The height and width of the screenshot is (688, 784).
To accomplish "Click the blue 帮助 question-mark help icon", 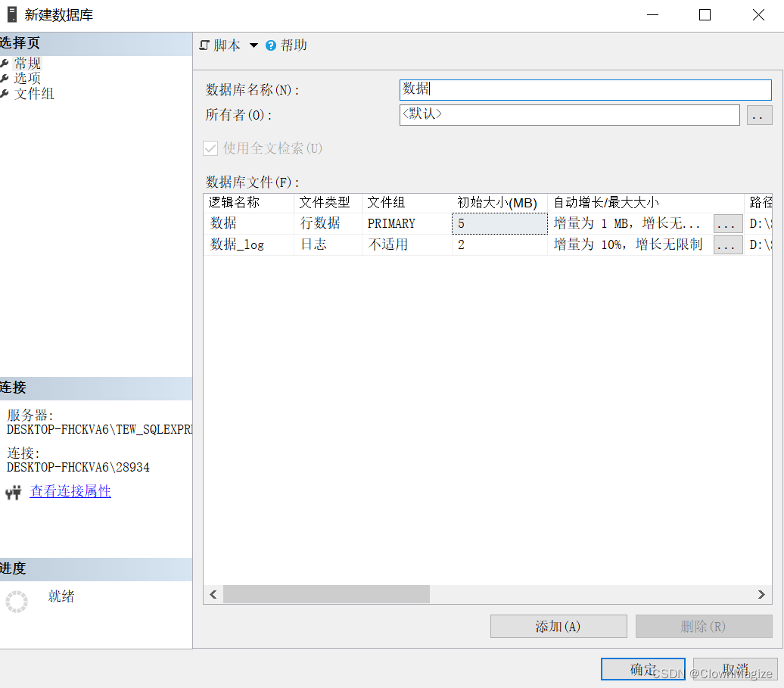I will pos(270,45).
